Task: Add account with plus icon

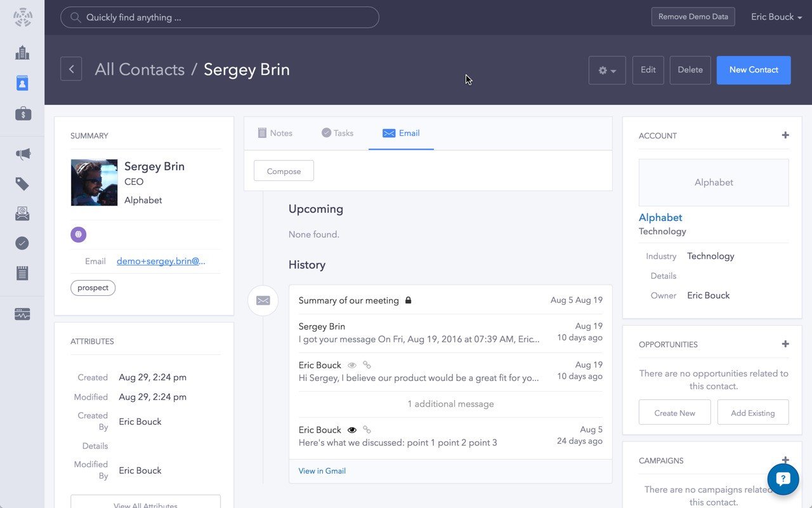Action: 785,135
